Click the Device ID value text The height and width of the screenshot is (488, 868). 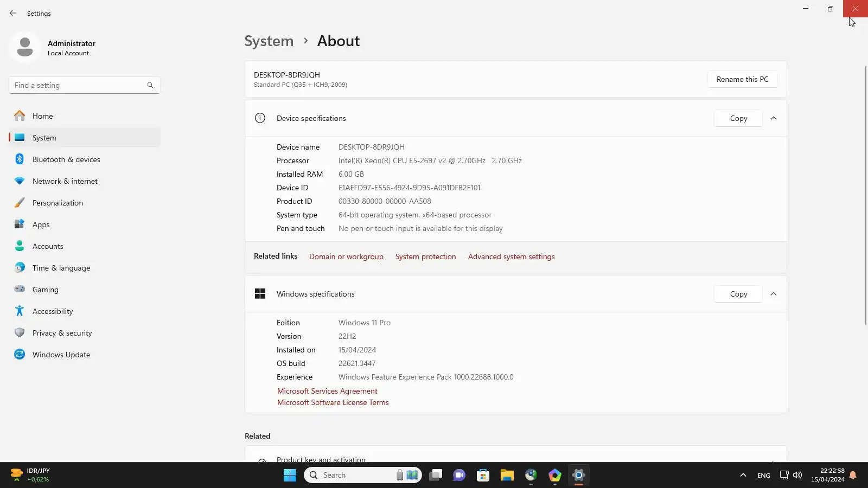[409, 188]
